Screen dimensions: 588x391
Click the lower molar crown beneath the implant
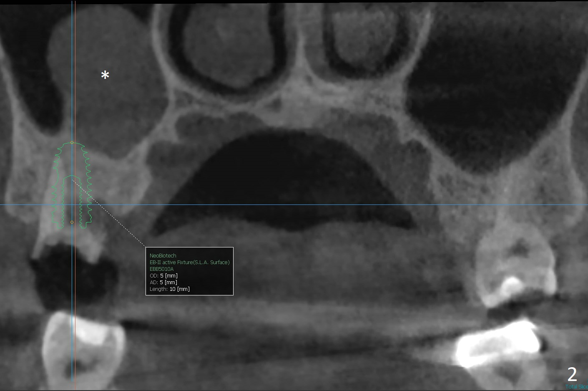pyautogui.click(x=83, y=342)
